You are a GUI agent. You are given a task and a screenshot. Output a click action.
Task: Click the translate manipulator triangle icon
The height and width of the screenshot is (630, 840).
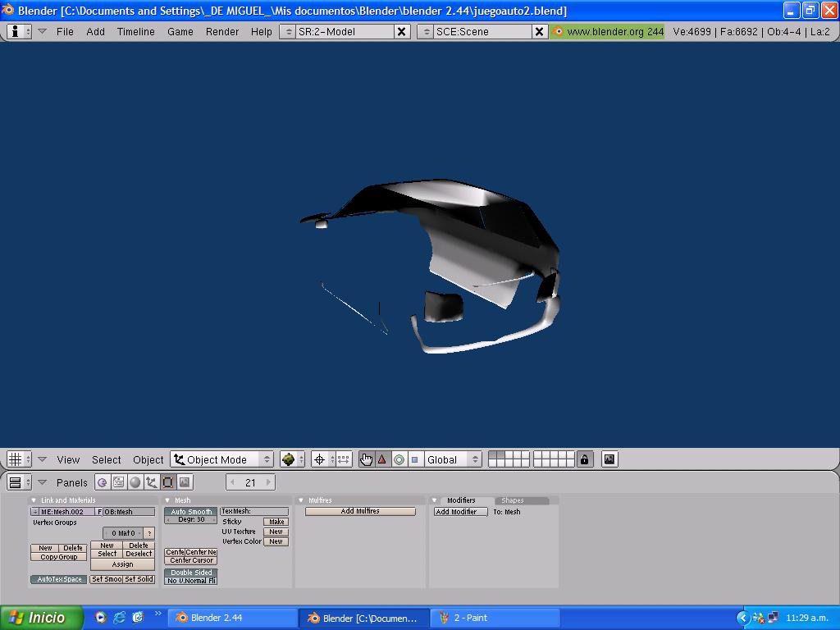click(x=382, y=459)
